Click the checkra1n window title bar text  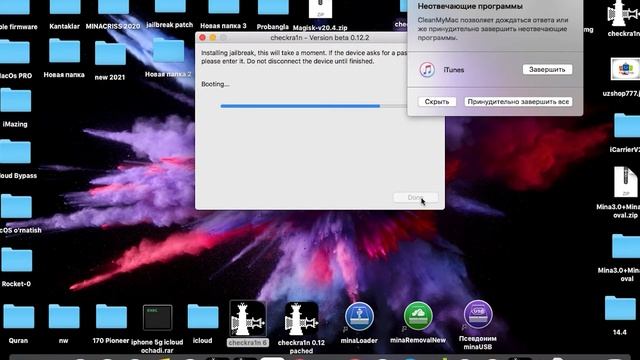coord(320,38)
